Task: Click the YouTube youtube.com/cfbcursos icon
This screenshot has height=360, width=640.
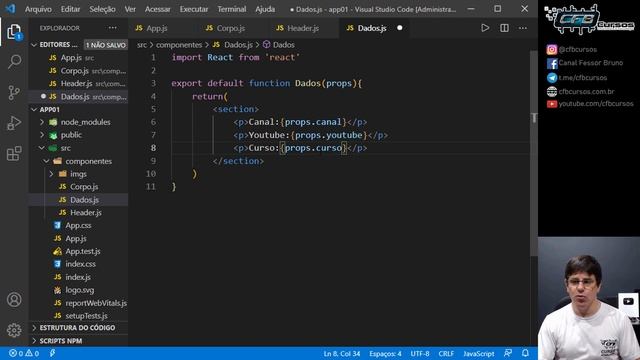Action: pos(552,104)
